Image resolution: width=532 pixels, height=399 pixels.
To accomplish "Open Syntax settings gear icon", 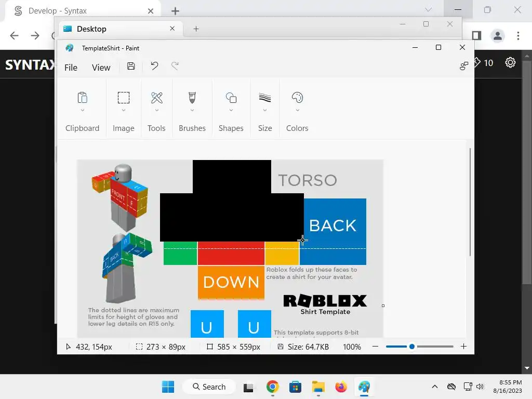I will [x=510, y=62].
